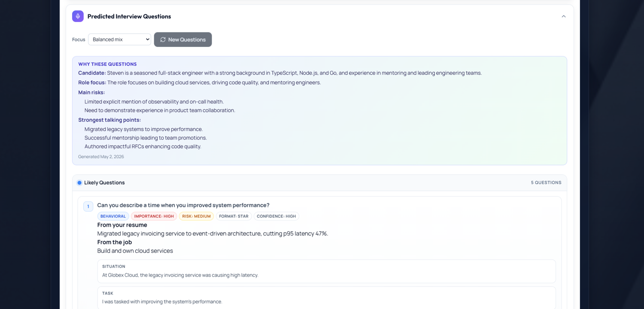Viewport: 644px width, 309px height.
Task: Click talking point about migrated legacy systems
Action: tap(143, 129)
